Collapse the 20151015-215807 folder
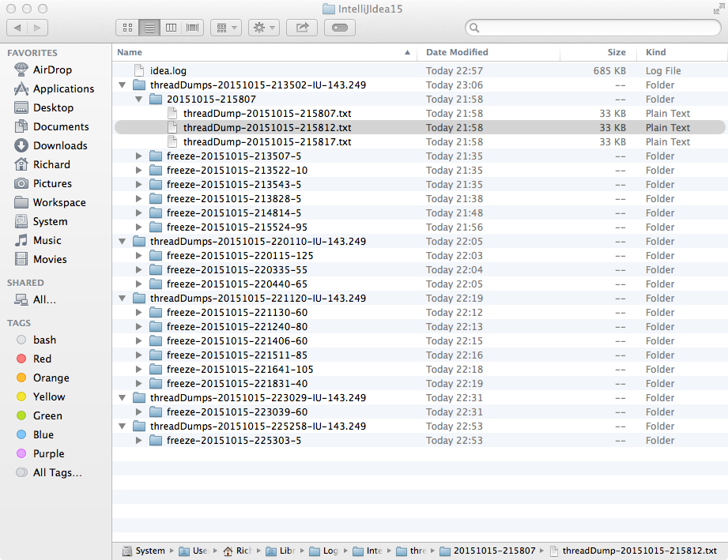The image size is (728, 560). tap(139, 100)
